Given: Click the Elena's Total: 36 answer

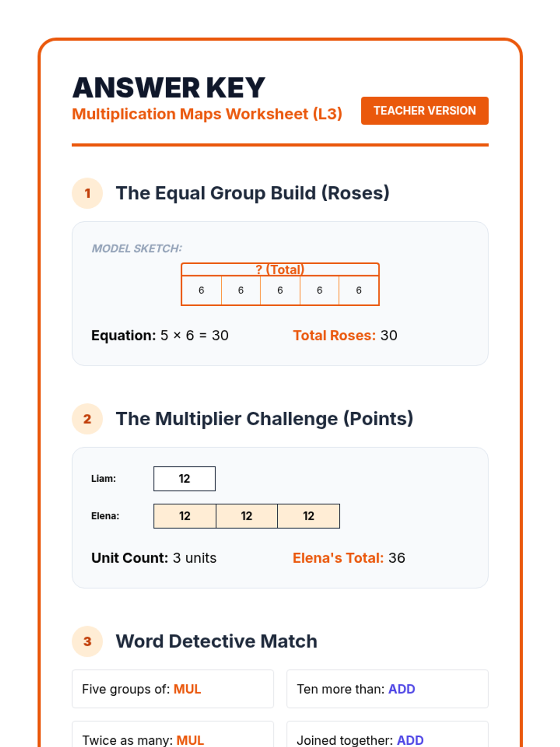Looking at the screenshot, I should tap(349, 558).
